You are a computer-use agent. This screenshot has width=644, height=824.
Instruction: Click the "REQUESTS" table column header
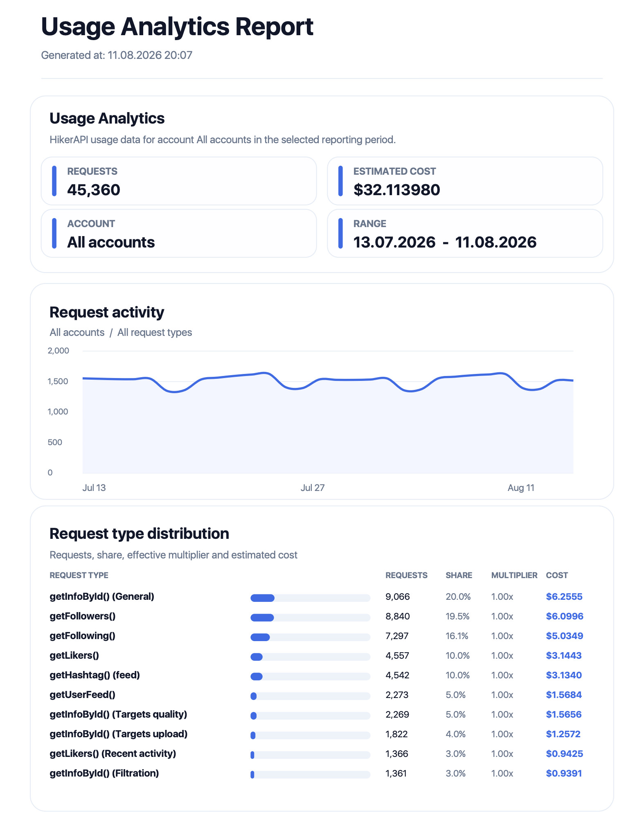[x=406, y=575]
